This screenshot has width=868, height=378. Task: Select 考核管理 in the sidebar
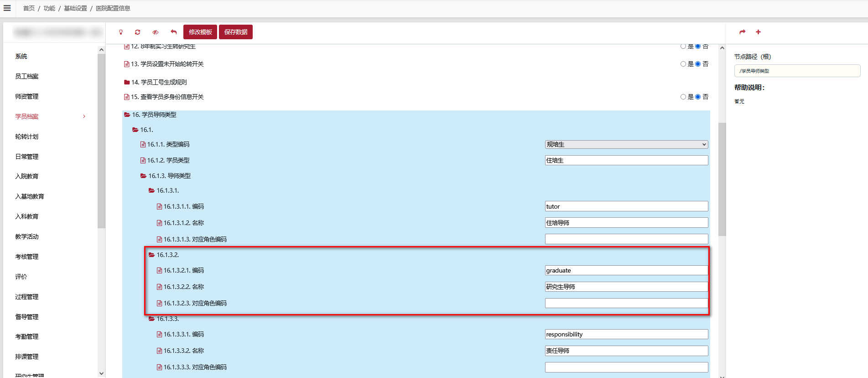(x=27, y=257)
